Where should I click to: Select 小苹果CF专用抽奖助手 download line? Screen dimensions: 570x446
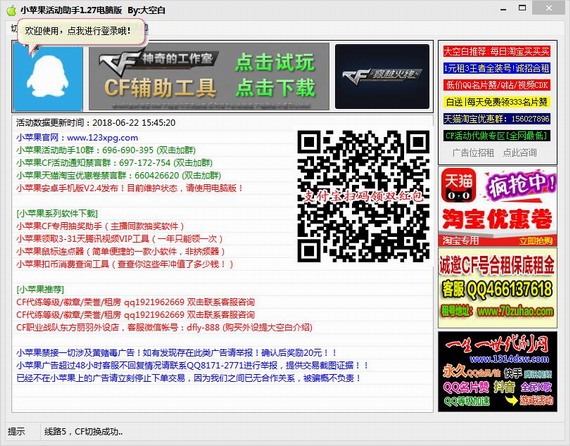click(100, 226)
